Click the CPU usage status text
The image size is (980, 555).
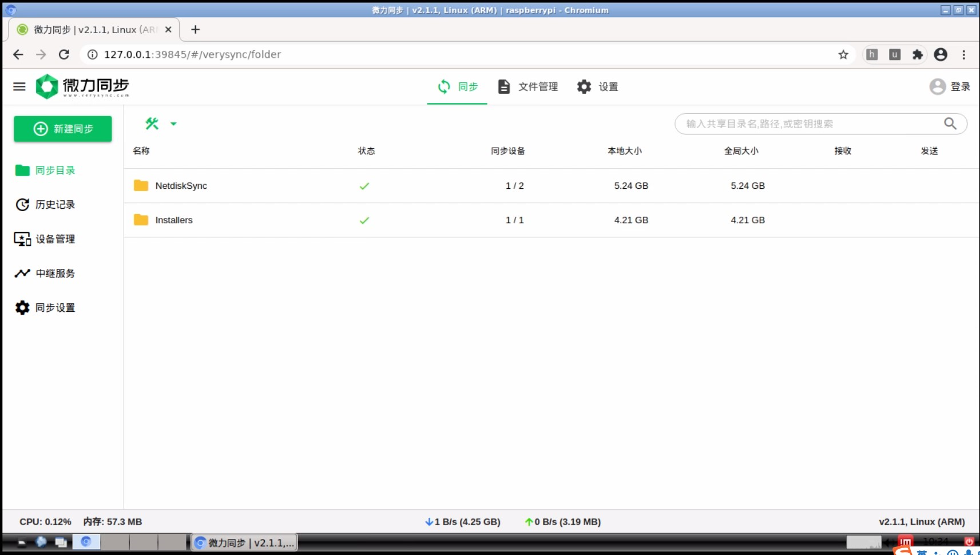click(45, 522)
